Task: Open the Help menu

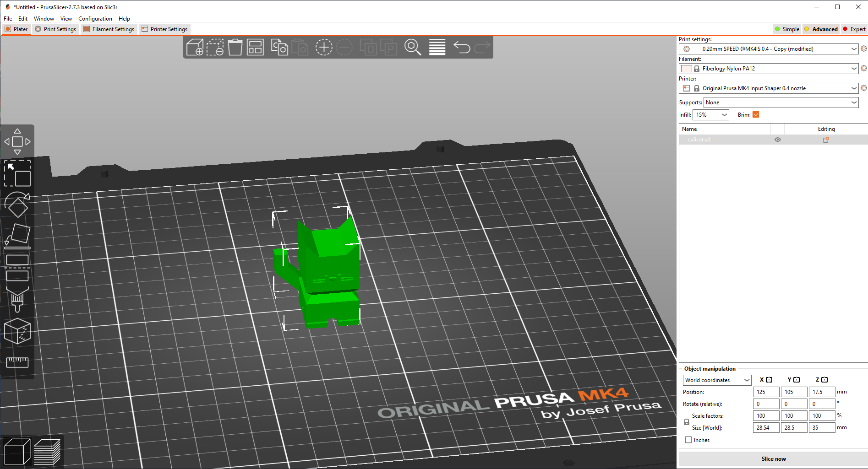Action: [124, 19]
